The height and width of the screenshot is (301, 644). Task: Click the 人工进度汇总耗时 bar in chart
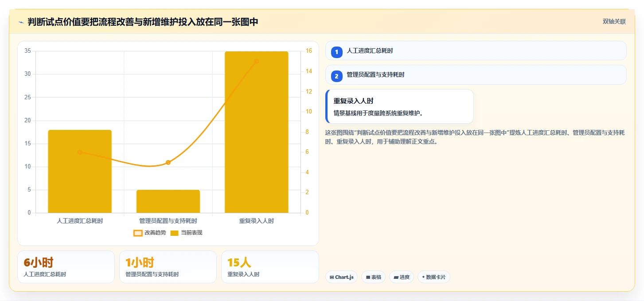click(80, 171)
